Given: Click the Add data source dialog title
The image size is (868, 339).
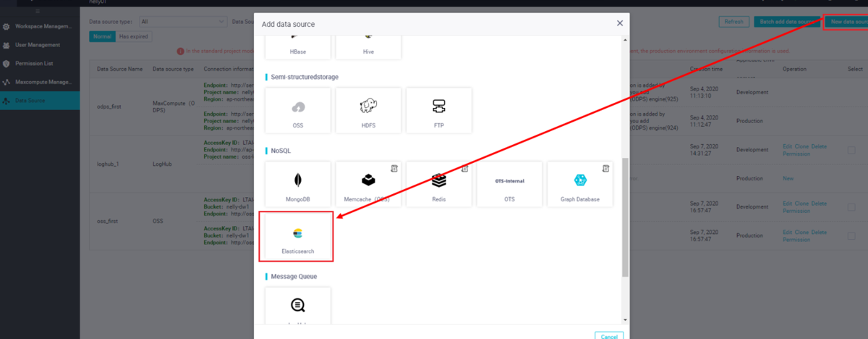Looking at the screenshot, I should pyautogui.click(x=288, y=24).
